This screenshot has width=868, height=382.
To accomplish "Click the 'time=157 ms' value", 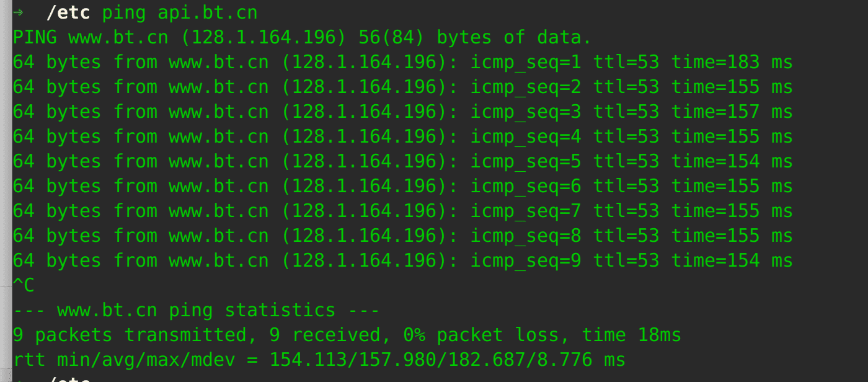I will (732, 112).
